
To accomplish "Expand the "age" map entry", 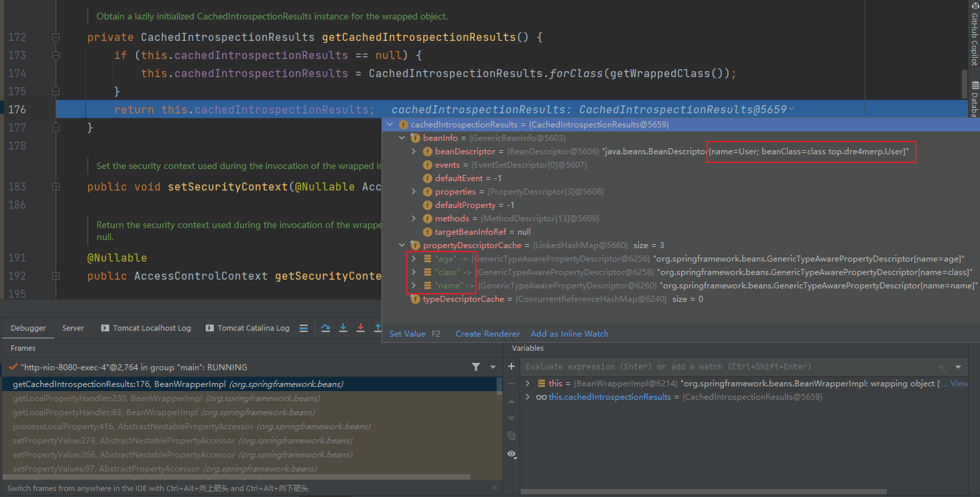I will pos(414,259).
